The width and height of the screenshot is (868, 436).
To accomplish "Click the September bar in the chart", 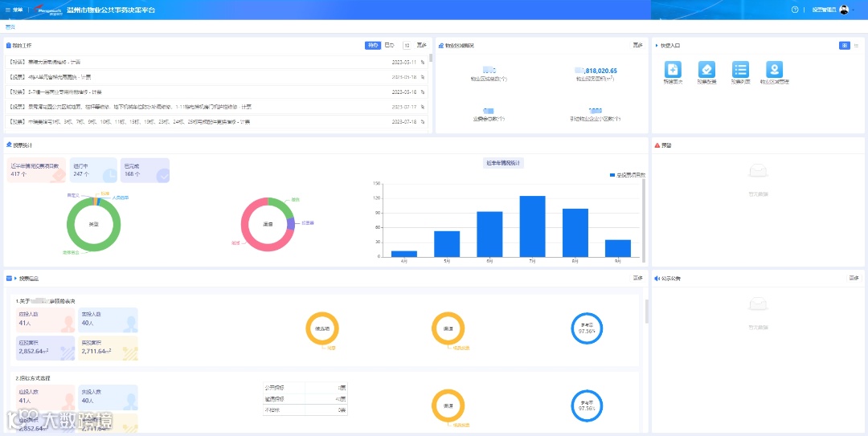I will pyautogui.click(x=618, y=248).
